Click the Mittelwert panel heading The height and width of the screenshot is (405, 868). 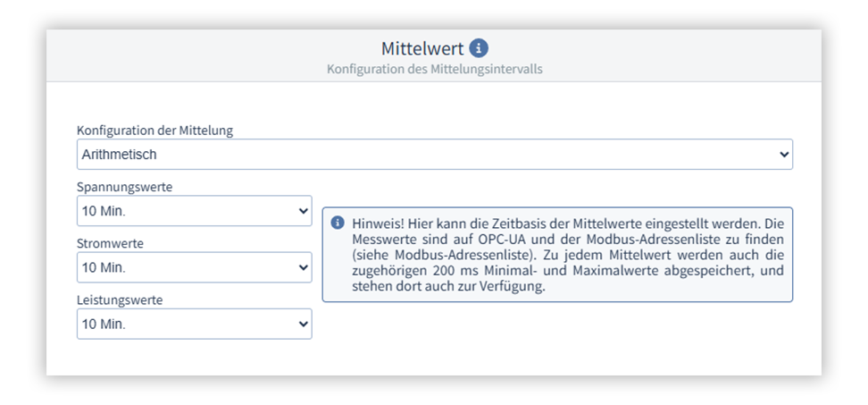click(422, 48)
